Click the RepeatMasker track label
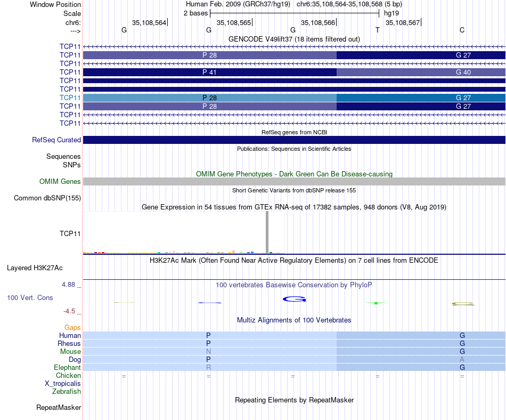This screenshot has height=420, width=506. coord(59,407)
